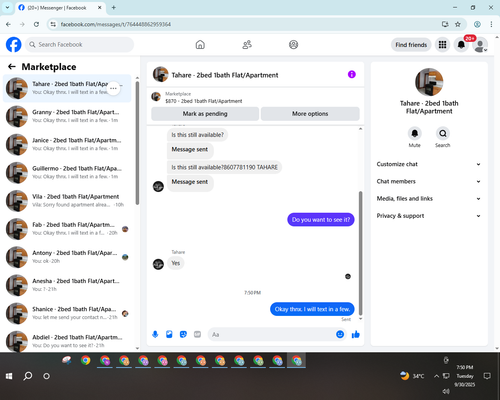Click the voice clip microphone icon
The height and width of the screenshot is (400, 500).
pyautogui.click(x=155, y=334)
